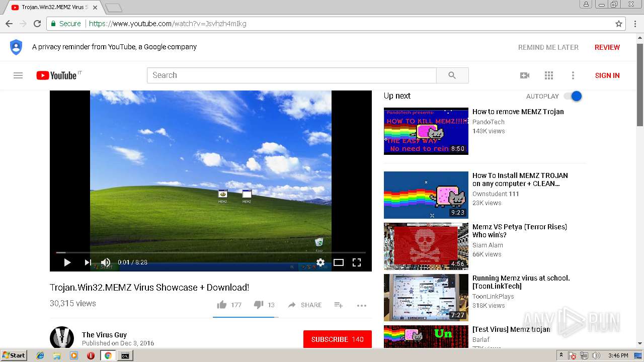Click the search magnifier button
The height and width of the screenshot is (362, 644).
(452, 75)
